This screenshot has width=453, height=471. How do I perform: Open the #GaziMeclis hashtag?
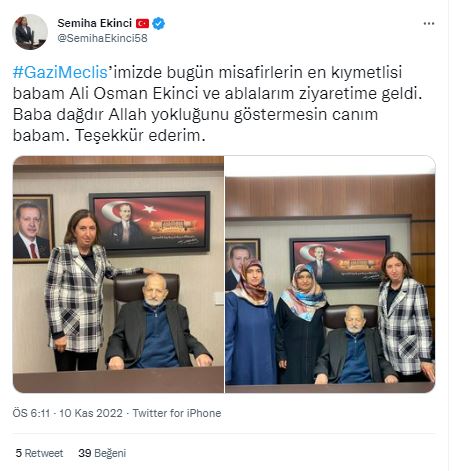(x=60, y=72)
